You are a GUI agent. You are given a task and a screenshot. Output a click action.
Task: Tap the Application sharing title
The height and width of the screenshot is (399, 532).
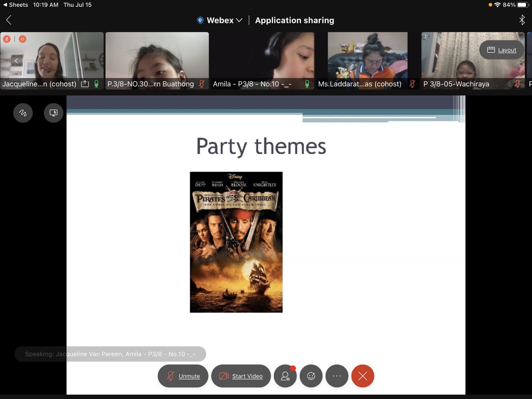[x=295, y=21]
